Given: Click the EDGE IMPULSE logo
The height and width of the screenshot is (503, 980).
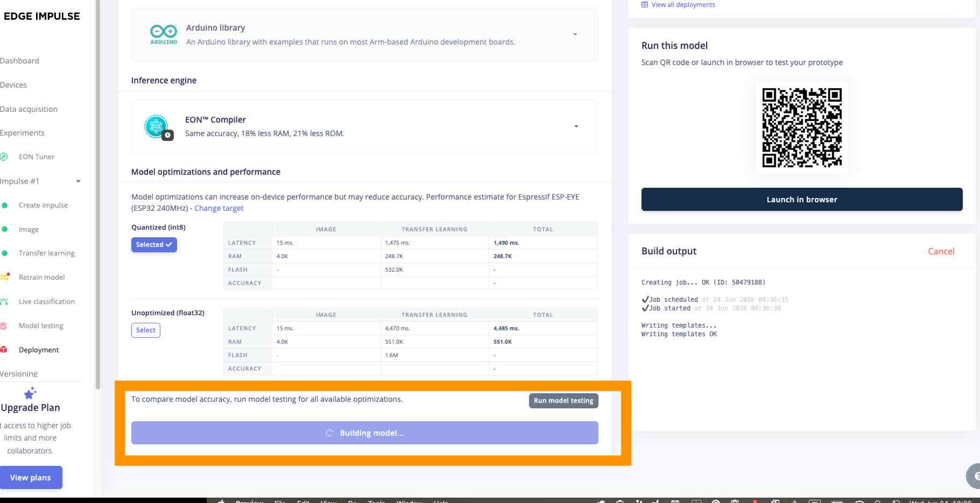Looking at the screenshot, I should click(41, 16).
